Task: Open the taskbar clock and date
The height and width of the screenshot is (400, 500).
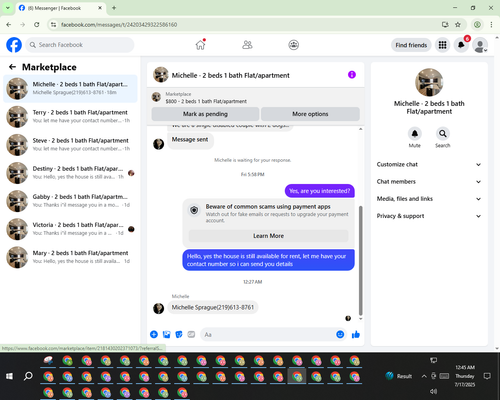Action: [465, 376]
